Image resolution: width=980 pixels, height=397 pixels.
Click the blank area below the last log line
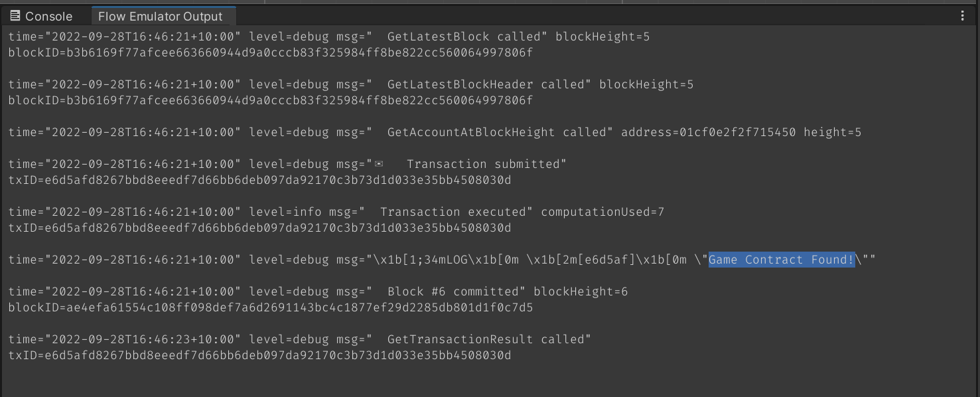coord(464,382)
